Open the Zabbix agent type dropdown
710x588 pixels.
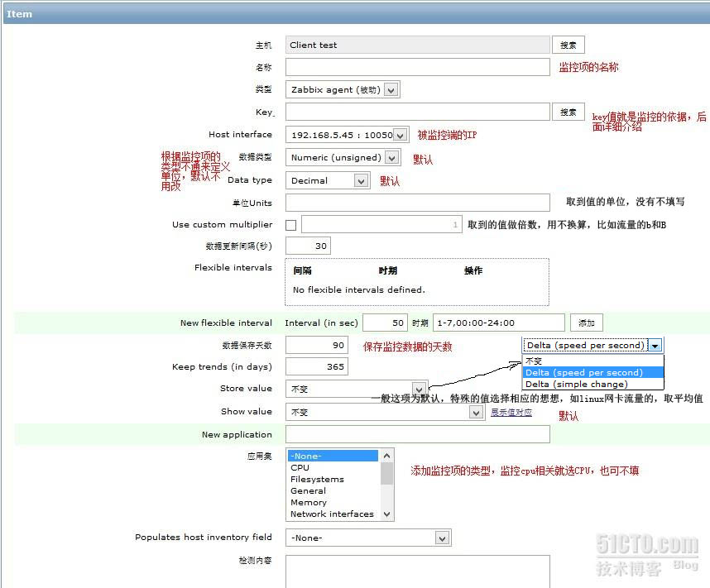[343, 89]
